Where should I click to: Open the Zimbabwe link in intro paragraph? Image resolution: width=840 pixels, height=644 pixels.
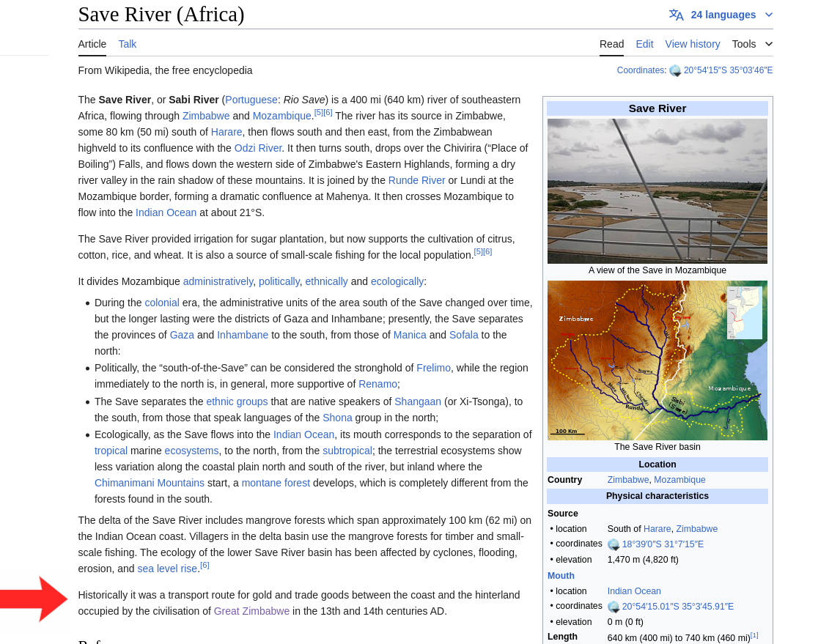click(x=206, y=116)
